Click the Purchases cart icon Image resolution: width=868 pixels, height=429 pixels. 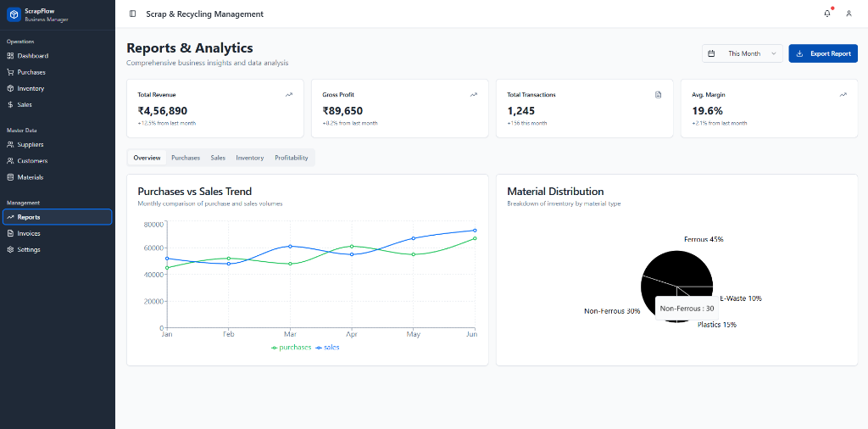tap(10, 72)
